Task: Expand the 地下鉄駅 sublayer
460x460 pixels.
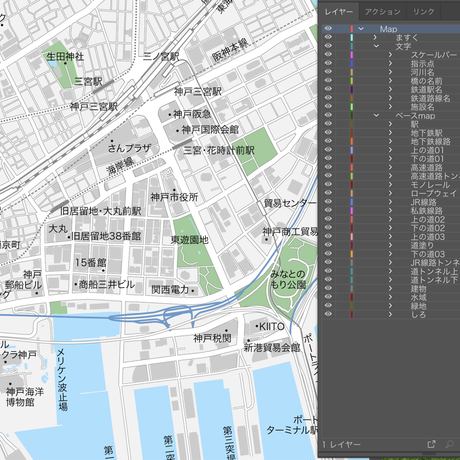Action: pos(390,133)
